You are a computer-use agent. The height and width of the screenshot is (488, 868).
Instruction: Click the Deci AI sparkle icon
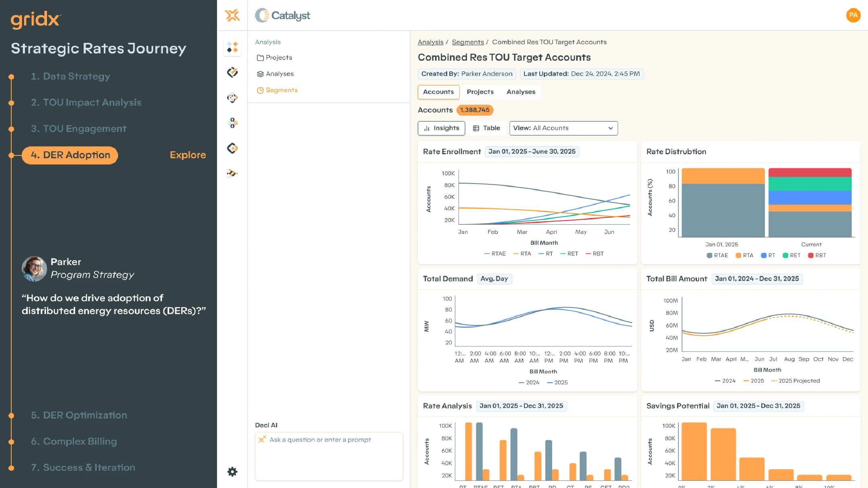pos(262,439)
